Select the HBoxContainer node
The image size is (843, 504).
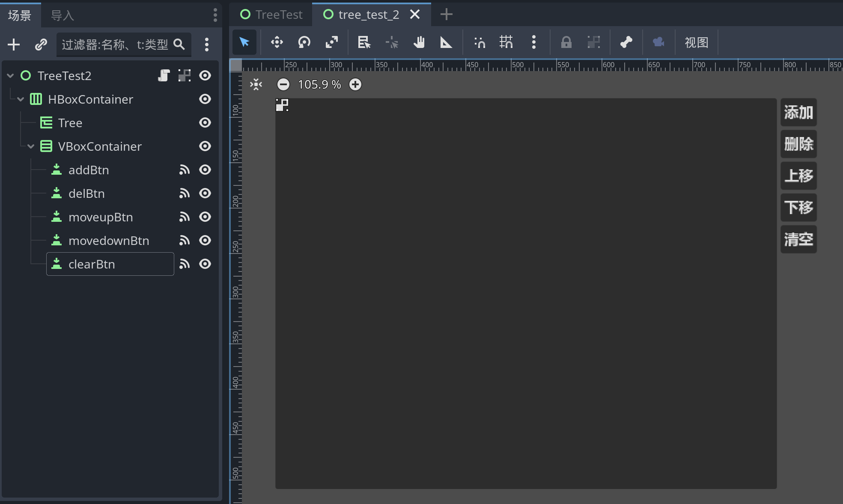(91, 99)
